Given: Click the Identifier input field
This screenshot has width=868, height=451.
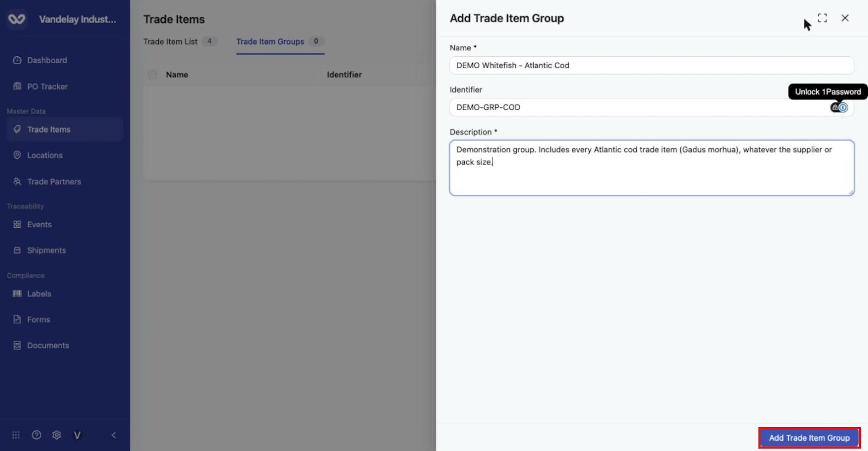Looking at the screenshot, I should click(652, 107).
